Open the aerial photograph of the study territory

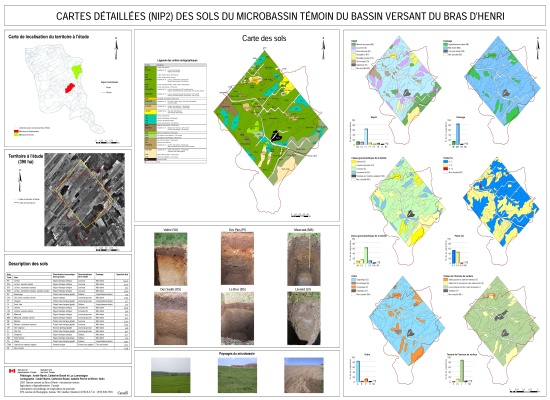85,199
